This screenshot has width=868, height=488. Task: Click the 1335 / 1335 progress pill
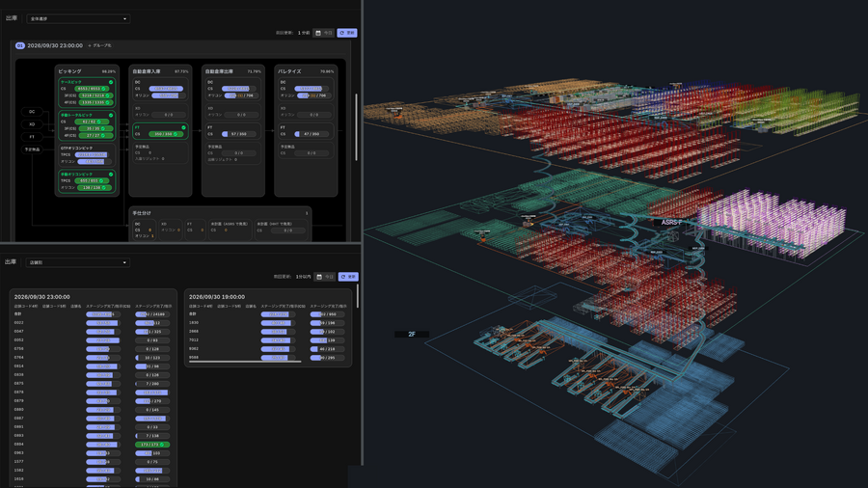click(95, 102)
